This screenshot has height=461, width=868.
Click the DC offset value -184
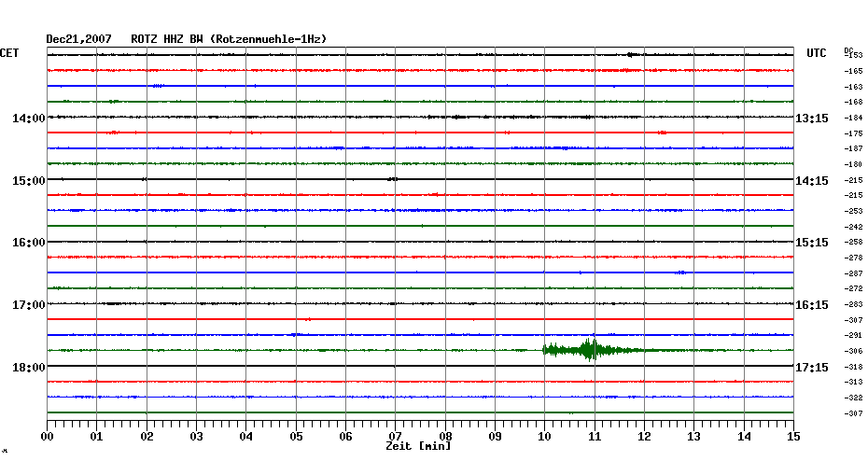coord(854,118)
